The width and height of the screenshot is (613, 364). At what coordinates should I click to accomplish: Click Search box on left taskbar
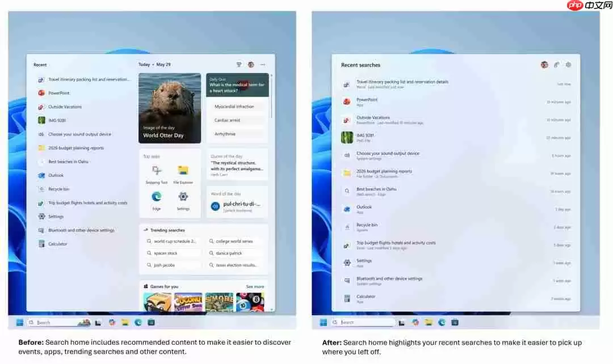click(58, 322)
